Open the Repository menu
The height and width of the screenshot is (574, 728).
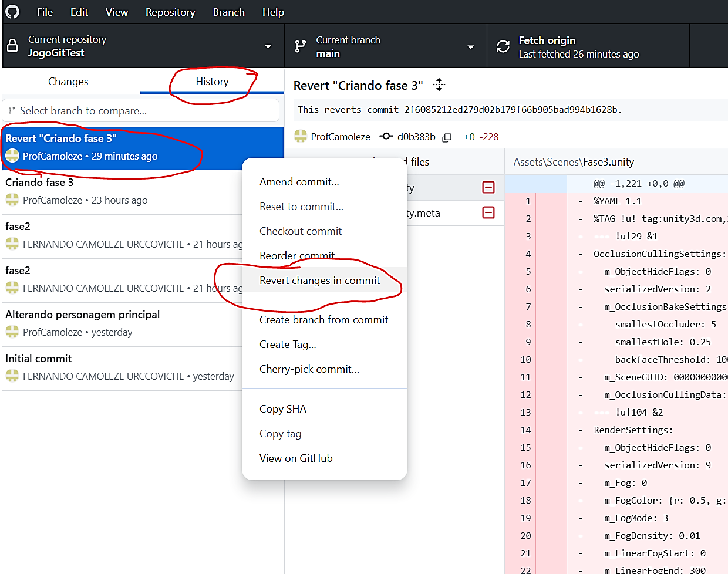click(x=170, y=12)
